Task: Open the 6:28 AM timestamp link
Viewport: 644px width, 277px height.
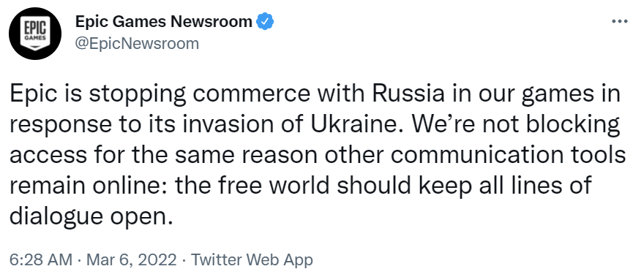Action: pos(41,259)
